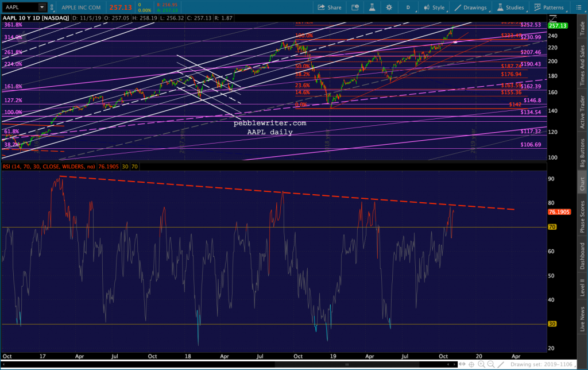Click the zoom out magnifier icon
The image size is (588, 370).
click(x=490, y=364)
